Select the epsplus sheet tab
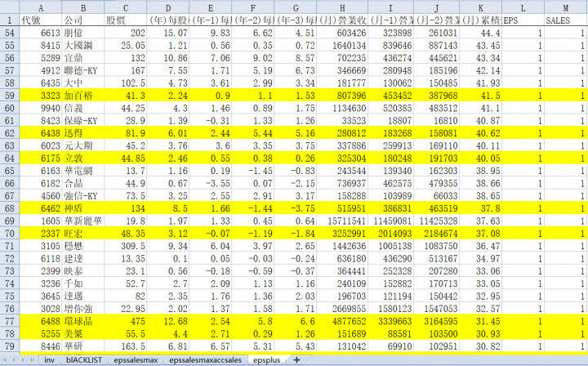The width and height of the screenshot is (588, 366). point(266,360)
